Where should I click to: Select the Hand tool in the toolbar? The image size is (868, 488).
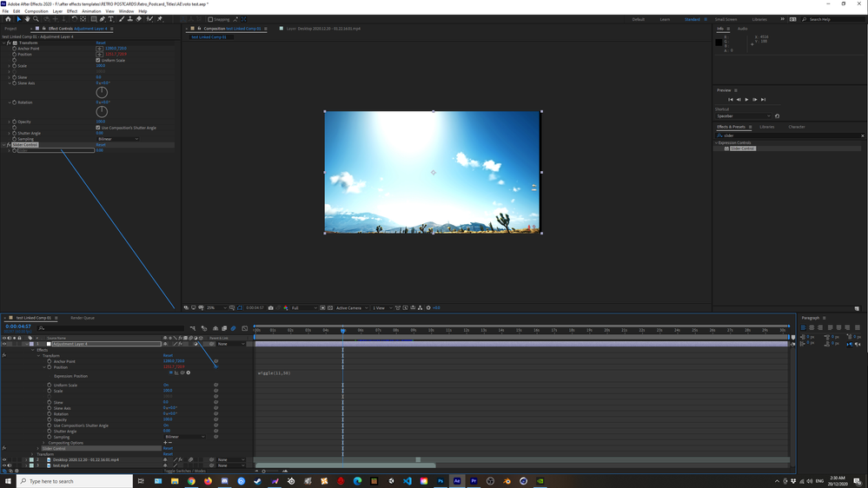coord(27,19)
